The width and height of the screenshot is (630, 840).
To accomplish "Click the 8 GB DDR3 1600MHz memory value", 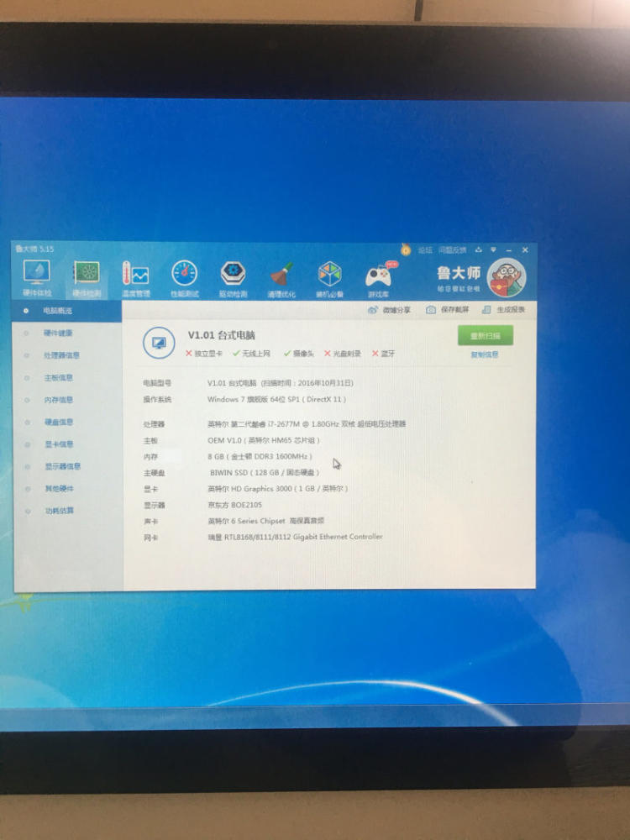I will (x=260, y=456).
